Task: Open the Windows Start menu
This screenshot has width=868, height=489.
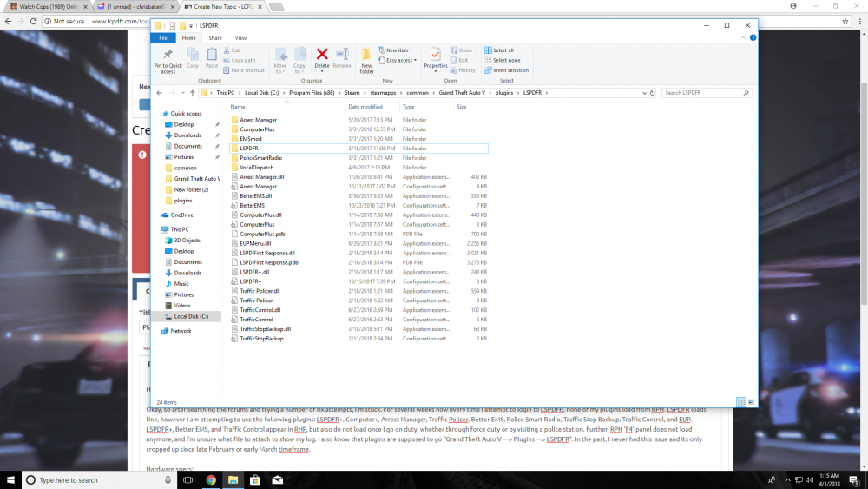Action: [x=10, y=480]
